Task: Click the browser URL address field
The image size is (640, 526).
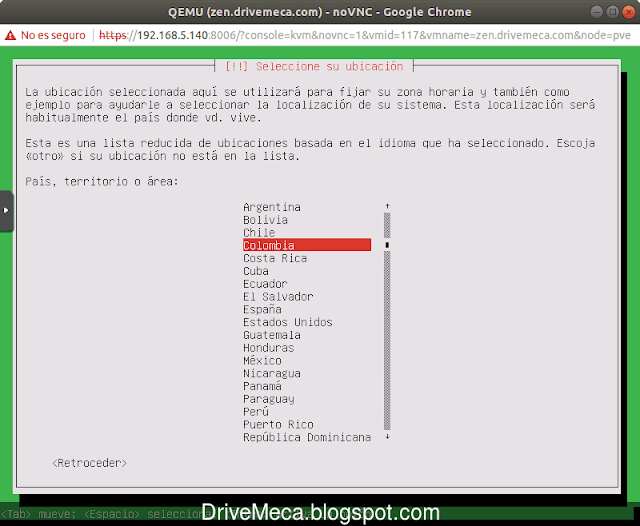Action: [x=365, y=36]
